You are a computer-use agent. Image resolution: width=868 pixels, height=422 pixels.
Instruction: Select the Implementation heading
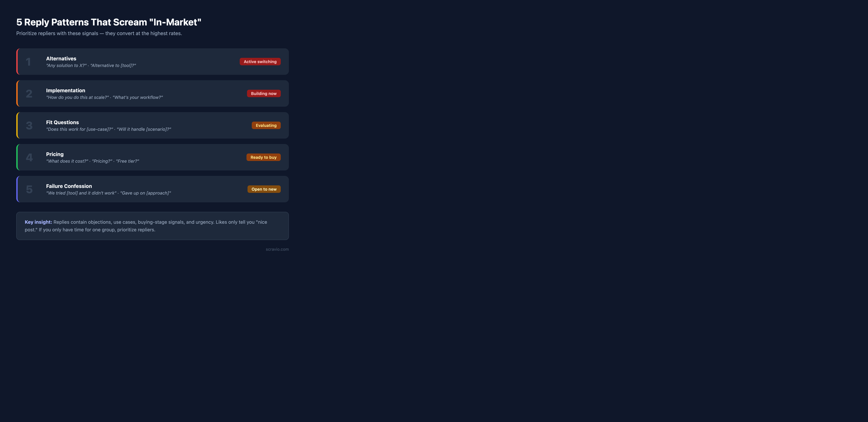tap(65, 90)
